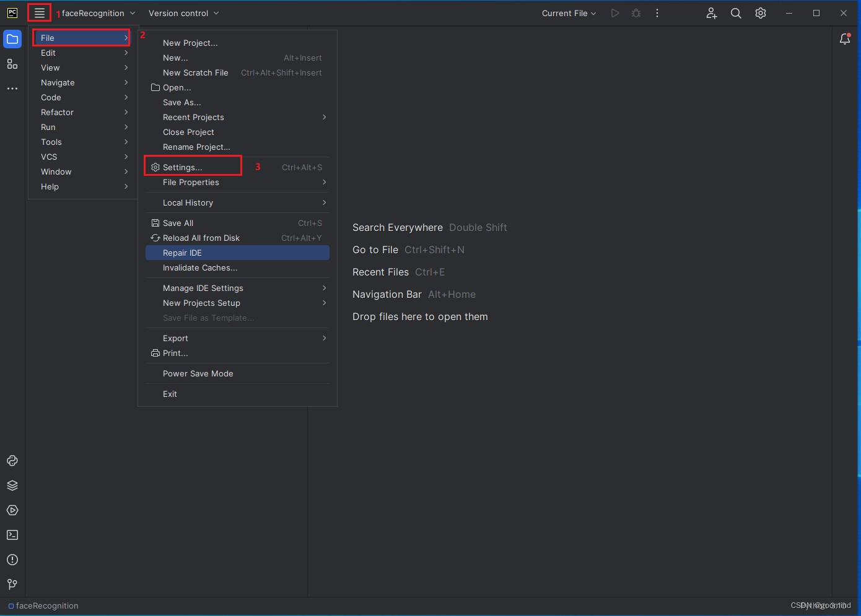Image resolution: width=861 pixels, height=616 pixels.
Task: Open the Problems tool window icon
Action: (12, 560)
